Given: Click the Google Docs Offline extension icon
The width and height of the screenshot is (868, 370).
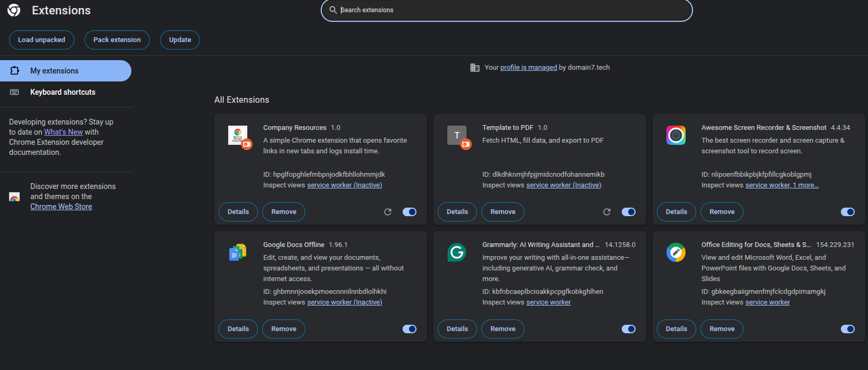Looking at the screenshot, I should (238, 252).
